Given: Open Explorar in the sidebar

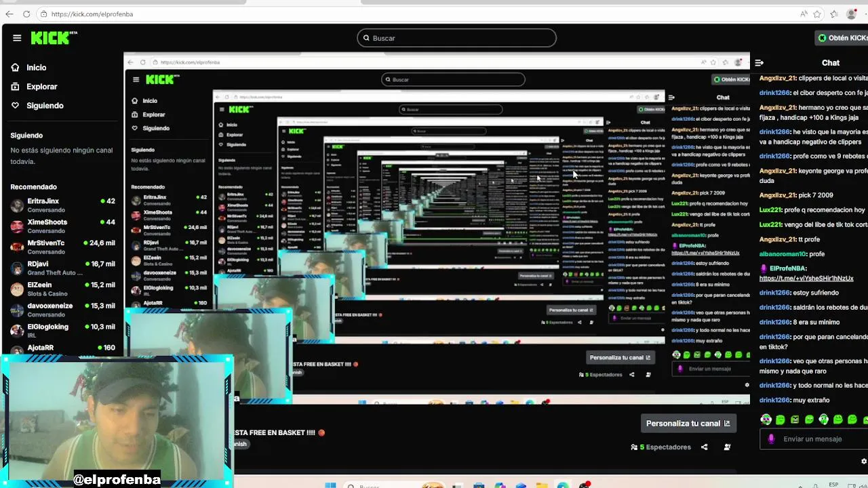Looking at the screenshot, I should (x=34, y=87).
